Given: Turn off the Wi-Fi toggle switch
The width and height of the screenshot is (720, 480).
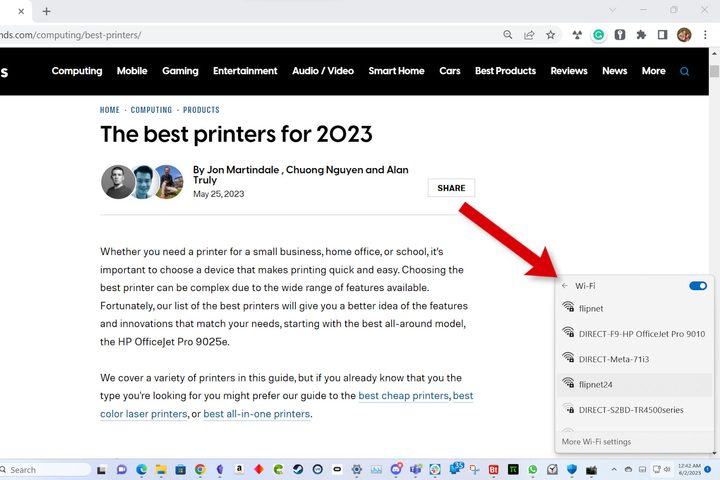Looking at the screenshot, I should pyautogui.click(x=698, y=286).
